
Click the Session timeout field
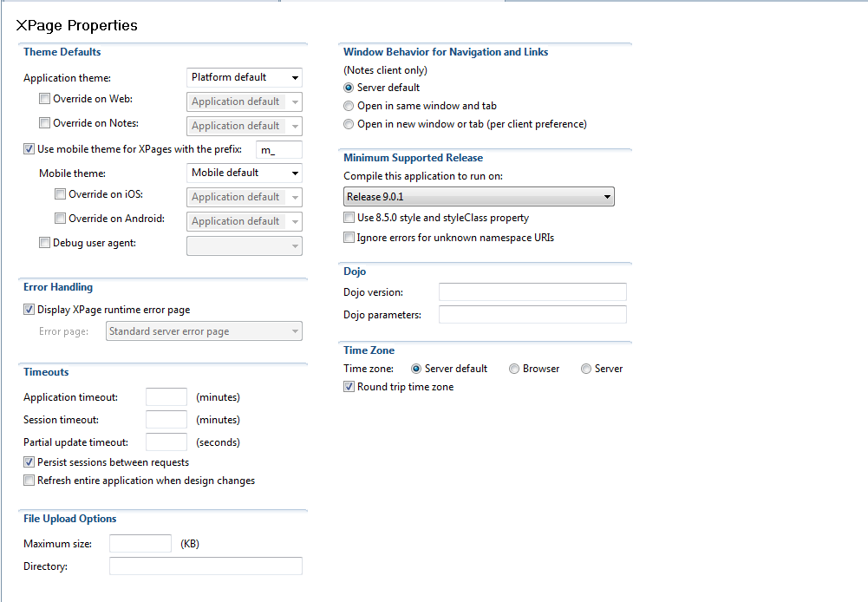[x=166, y=420]
